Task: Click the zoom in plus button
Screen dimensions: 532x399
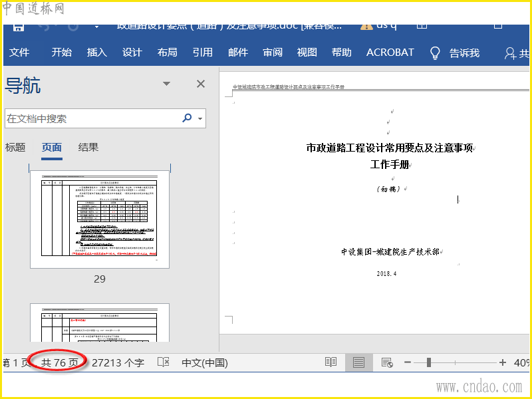Action: click(503, 362)
